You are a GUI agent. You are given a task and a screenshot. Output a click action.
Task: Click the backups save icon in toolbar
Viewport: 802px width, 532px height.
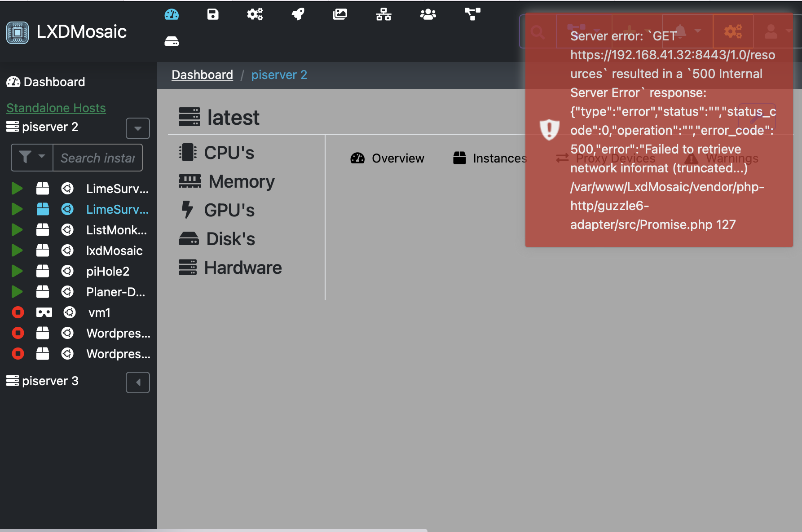[212, 14]
